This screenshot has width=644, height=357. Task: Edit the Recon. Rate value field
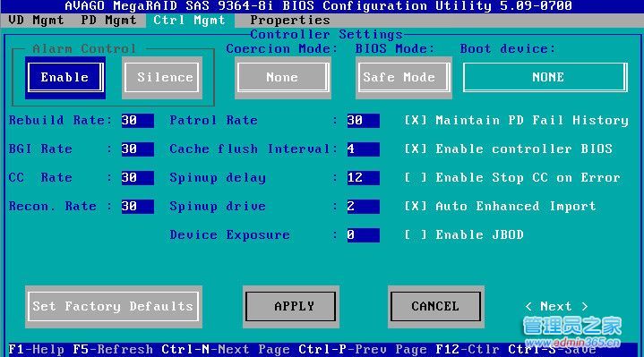[138, 207]
